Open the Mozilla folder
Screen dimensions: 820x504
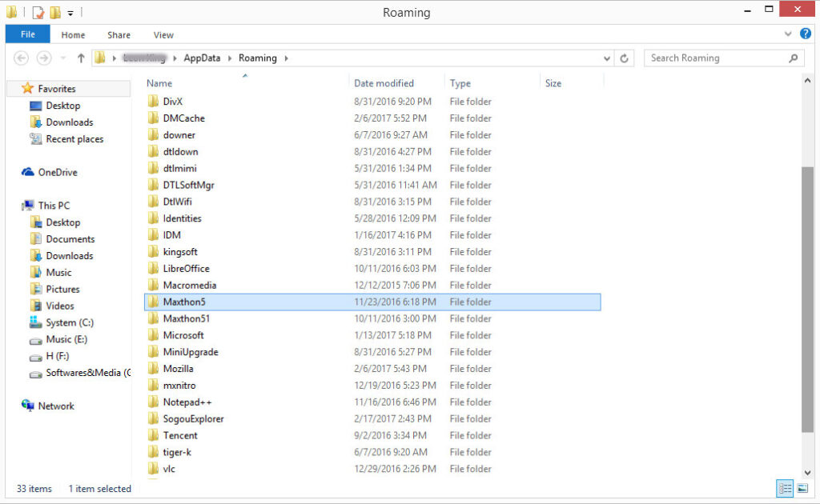point(178,368)
